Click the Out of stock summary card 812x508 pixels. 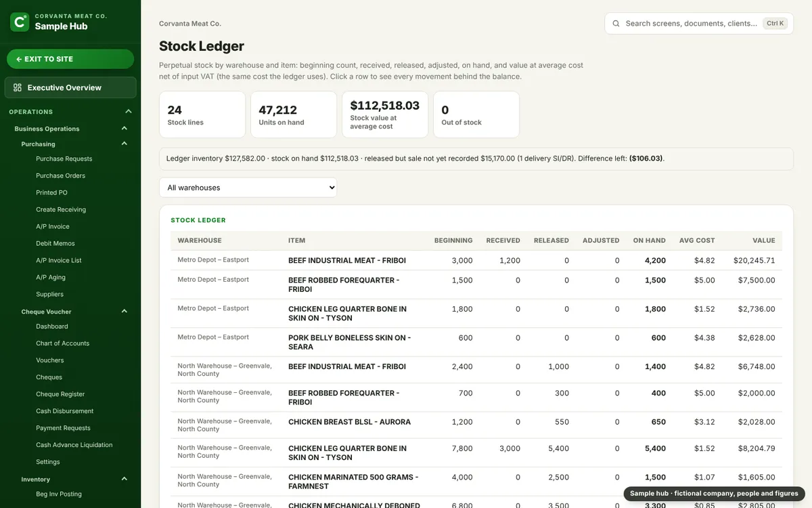point(476,114)
